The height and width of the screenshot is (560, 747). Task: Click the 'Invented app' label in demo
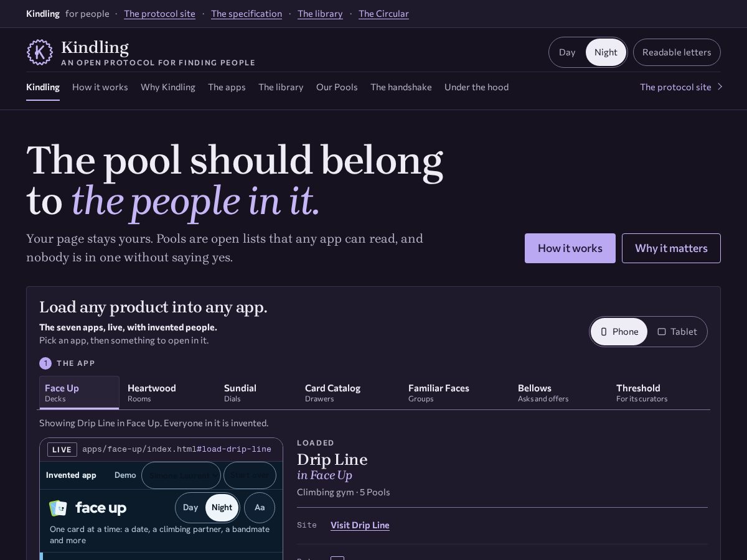(71, 475)
